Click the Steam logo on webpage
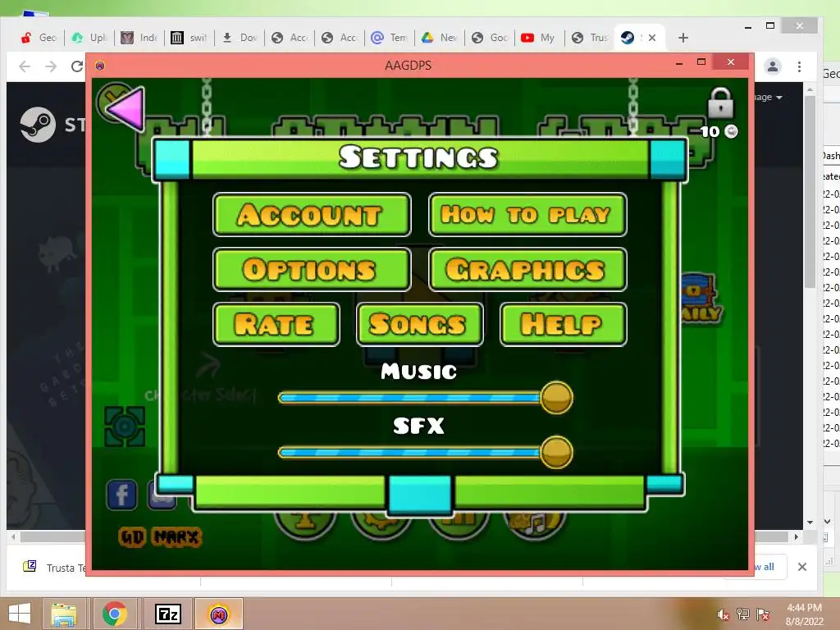This screenshot has height=630, width=840. (x=38, y=125)
